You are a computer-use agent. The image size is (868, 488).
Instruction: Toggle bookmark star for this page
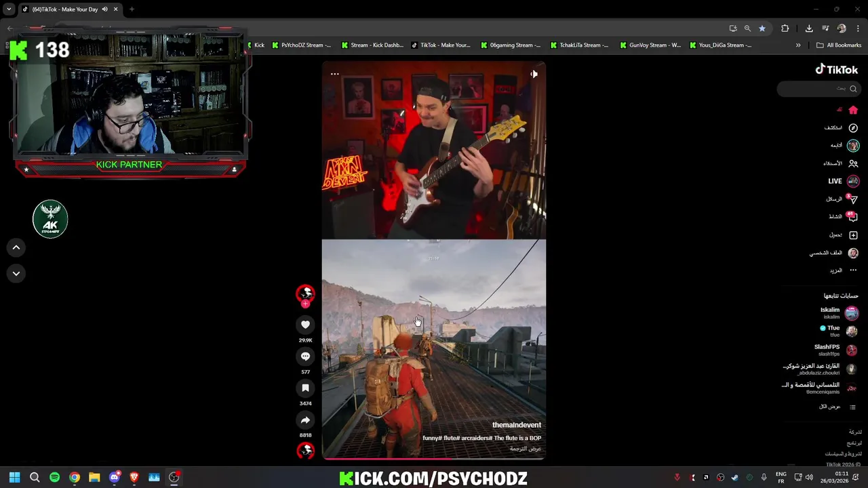pos(762,28)
